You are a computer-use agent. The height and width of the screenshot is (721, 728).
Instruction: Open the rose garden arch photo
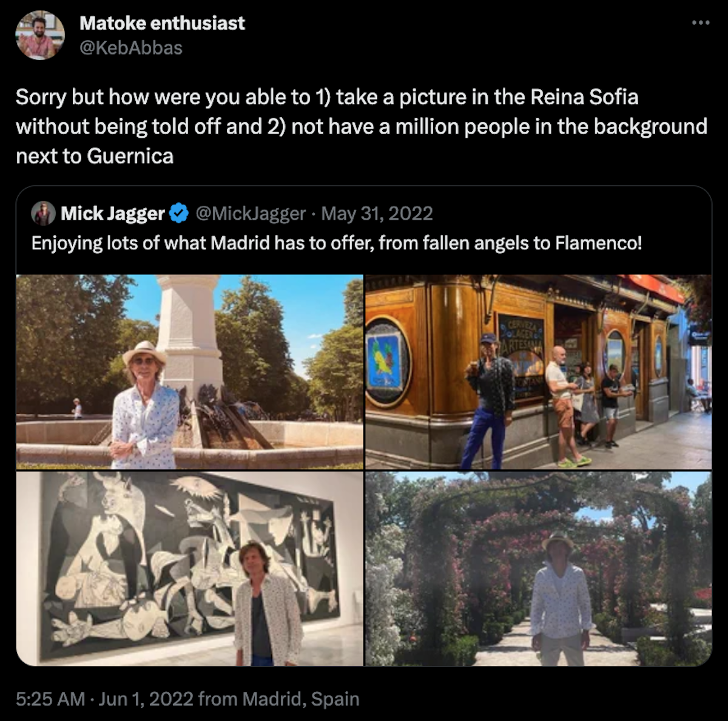tap(538, 569)
